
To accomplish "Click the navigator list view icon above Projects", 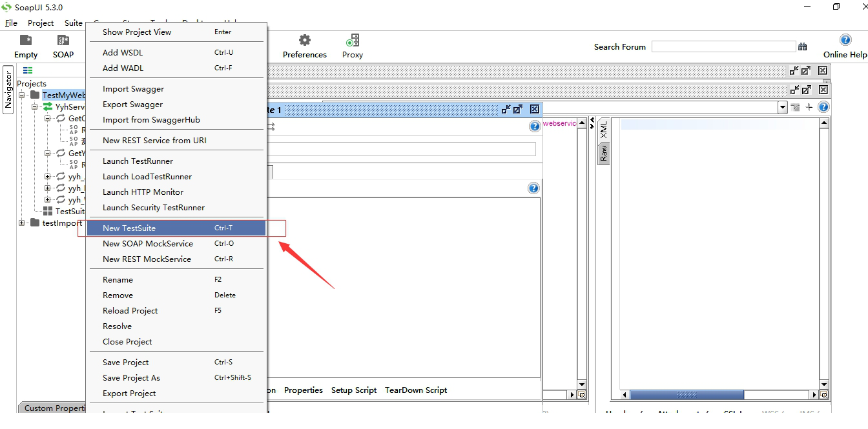I will [28, 70].
